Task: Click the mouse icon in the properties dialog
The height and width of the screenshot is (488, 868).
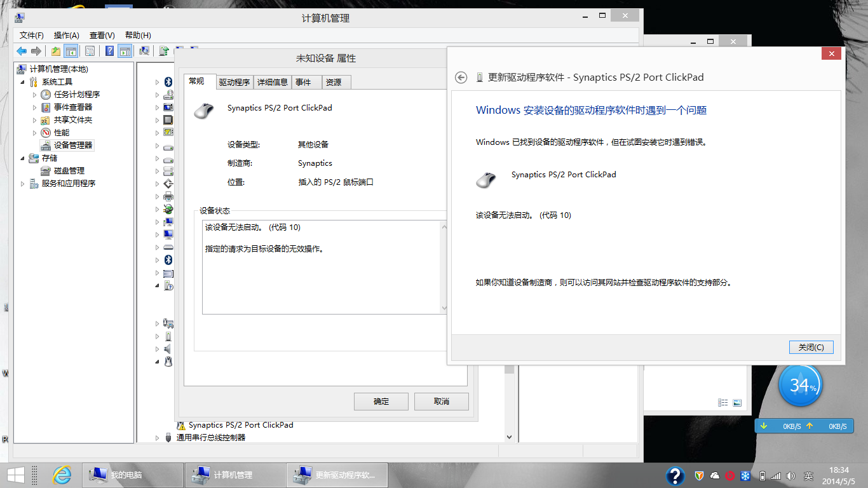Action: (x=203, y=111)
